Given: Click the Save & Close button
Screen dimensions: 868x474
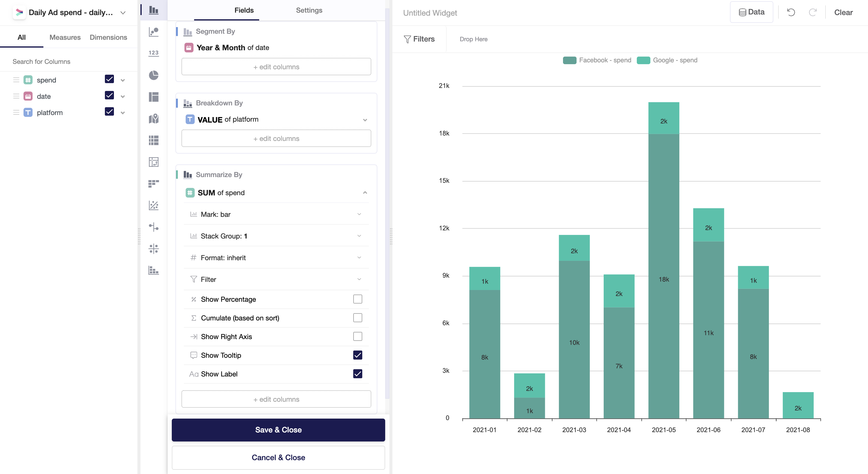Looking at the screenshot, I should coord(278,429).
